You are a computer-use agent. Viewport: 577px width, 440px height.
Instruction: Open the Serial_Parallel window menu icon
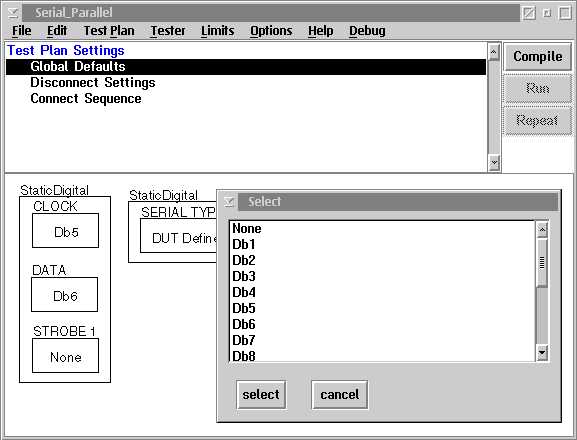[x=13, y=13]
